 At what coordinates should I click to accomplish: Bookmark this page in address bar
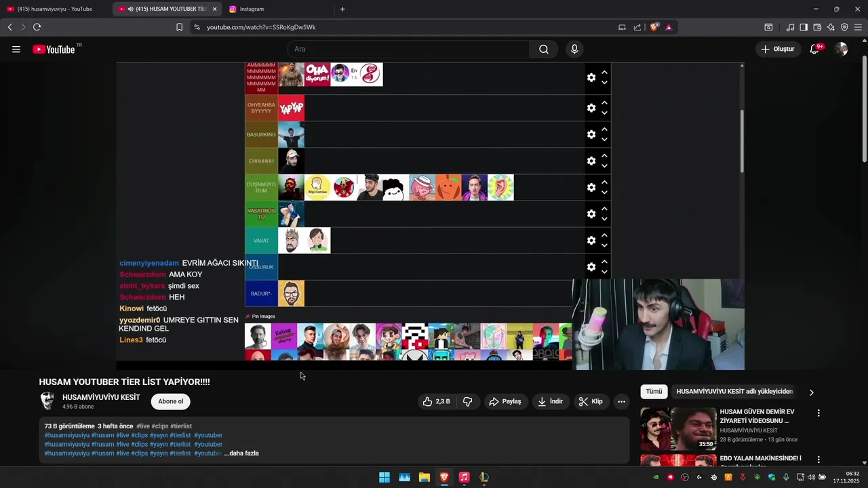click(179, 27)
